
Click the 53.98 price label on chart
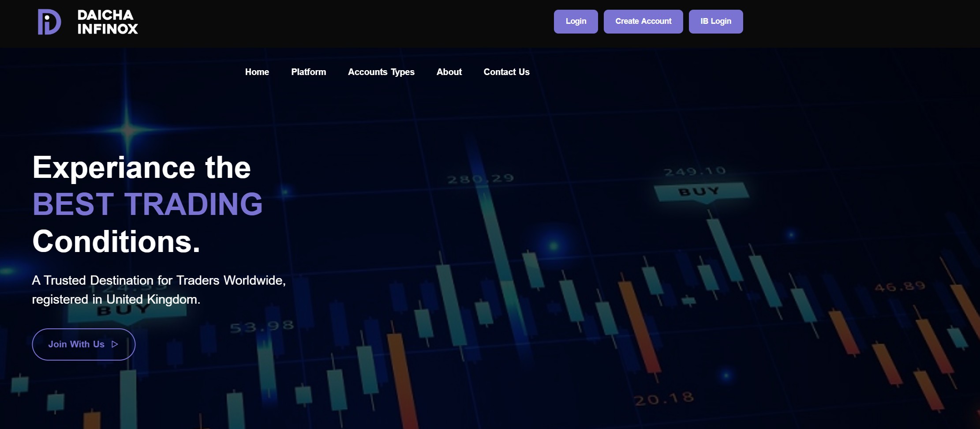(x=262, y=327)
